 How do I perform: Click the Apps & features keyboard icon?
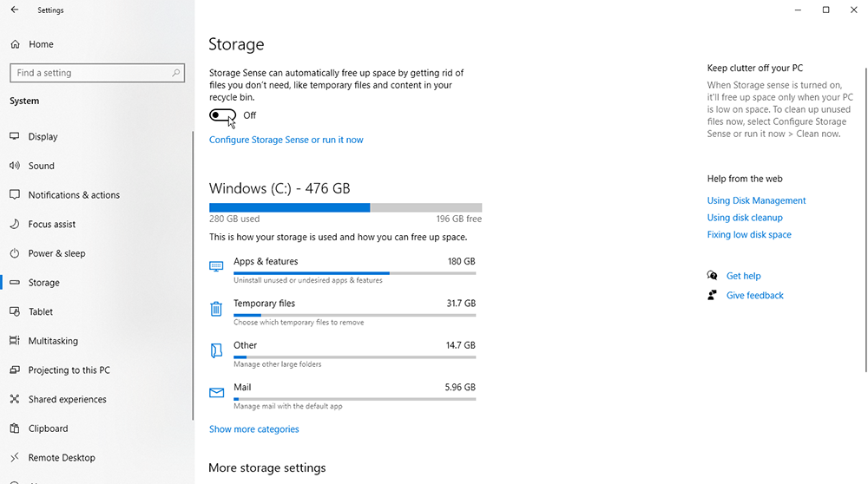click(216, 266)
